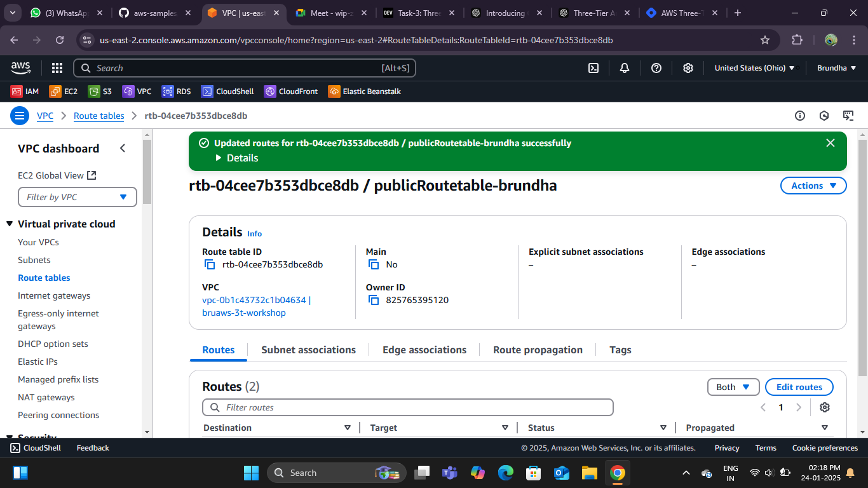Open File Explorer from the taskbar

(589, 473)
